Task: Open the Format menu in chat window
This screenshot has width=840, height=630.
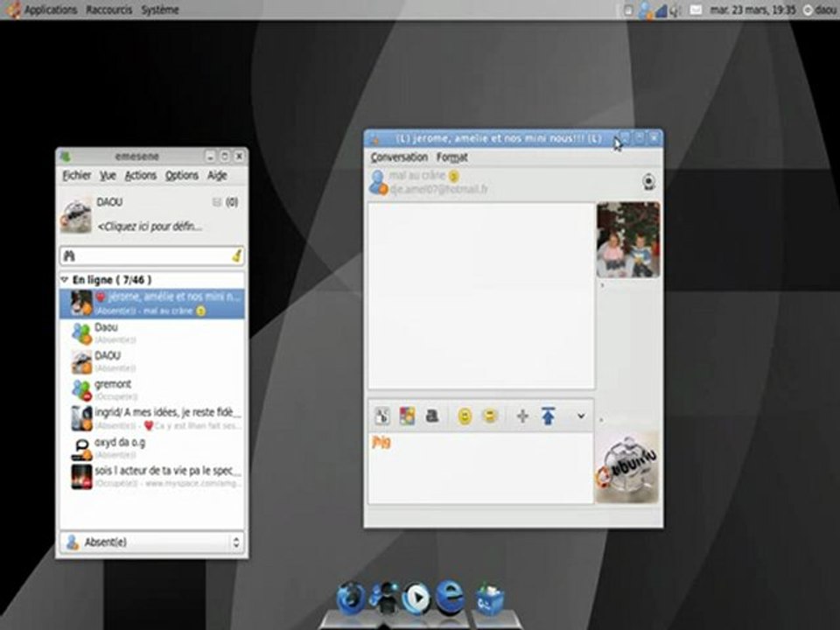Action: tap(452, 157)
